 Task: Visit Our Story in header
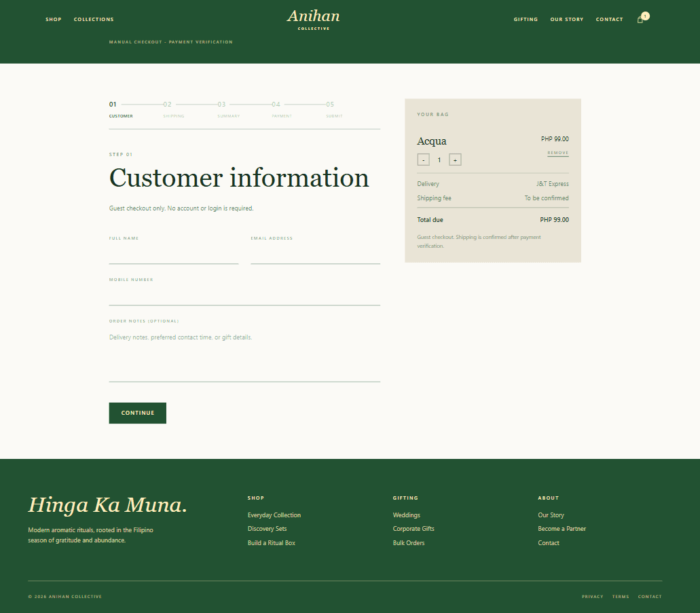(566, 19)
